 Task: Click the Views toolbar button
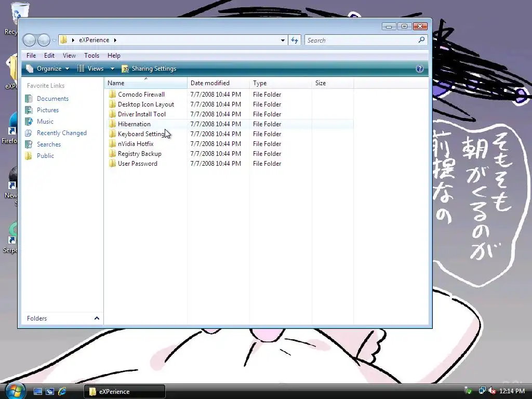[90, 69]
